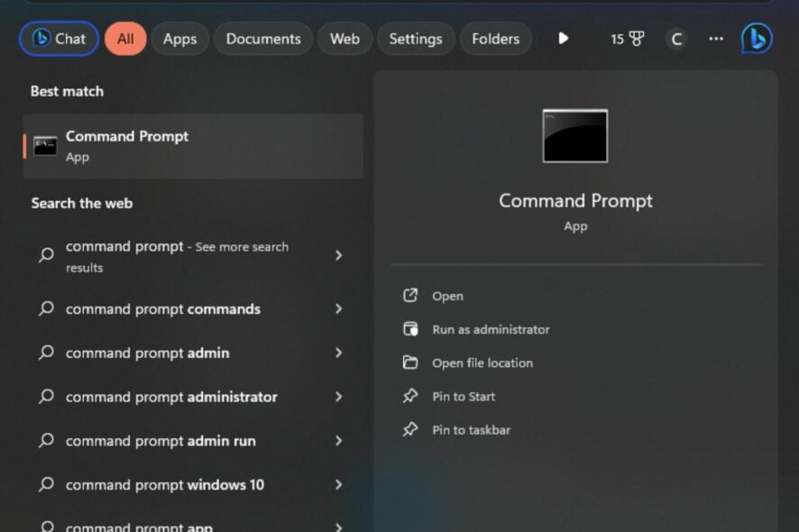Open 'command prompt - See more search results'
Viewport: 799px width, 532px height.
coord(192,256)
